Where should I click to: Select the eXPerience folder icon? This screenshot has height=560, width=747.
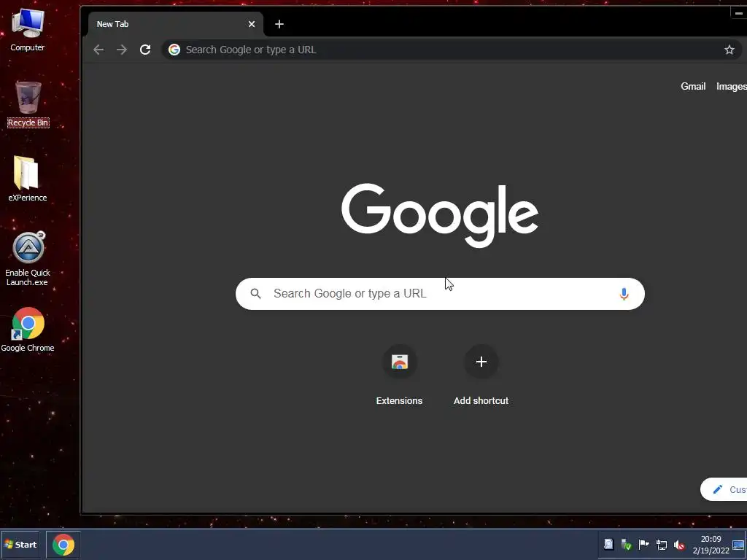click(x=27, y=179)
